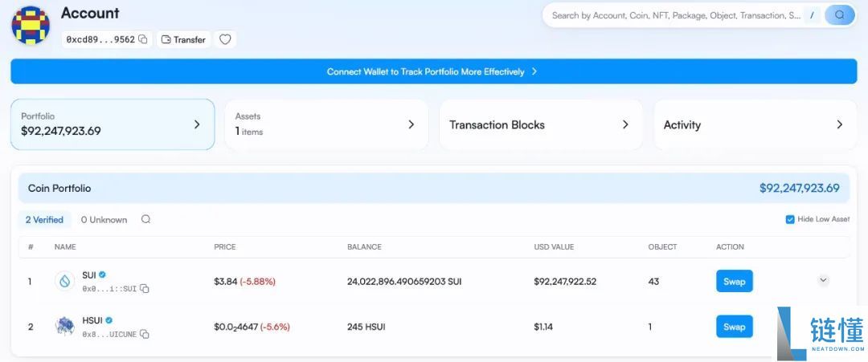Click the SUI verified badge
This screenshot has width=868, height=362.
tap(102, 275)
